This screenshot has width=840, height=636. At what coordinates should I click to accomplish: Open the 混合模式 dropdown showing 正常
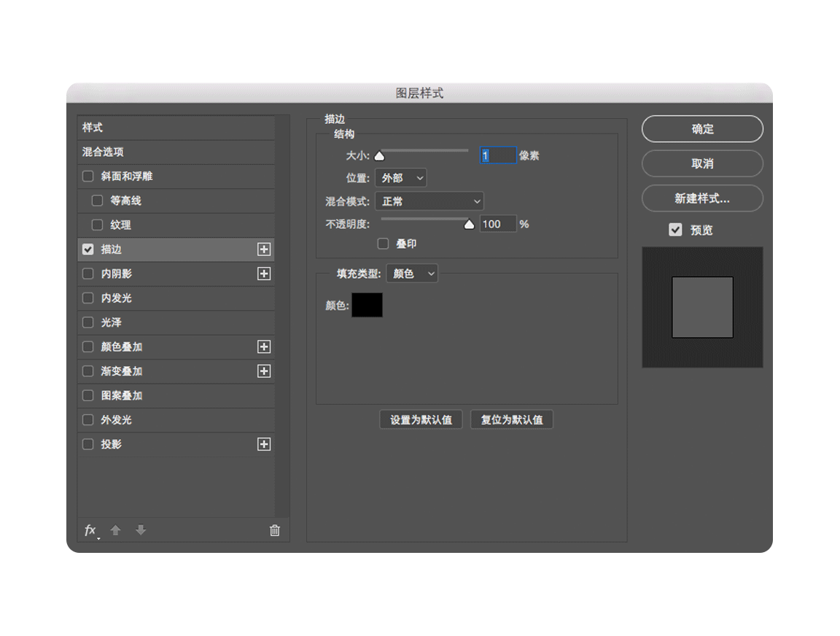429,201
